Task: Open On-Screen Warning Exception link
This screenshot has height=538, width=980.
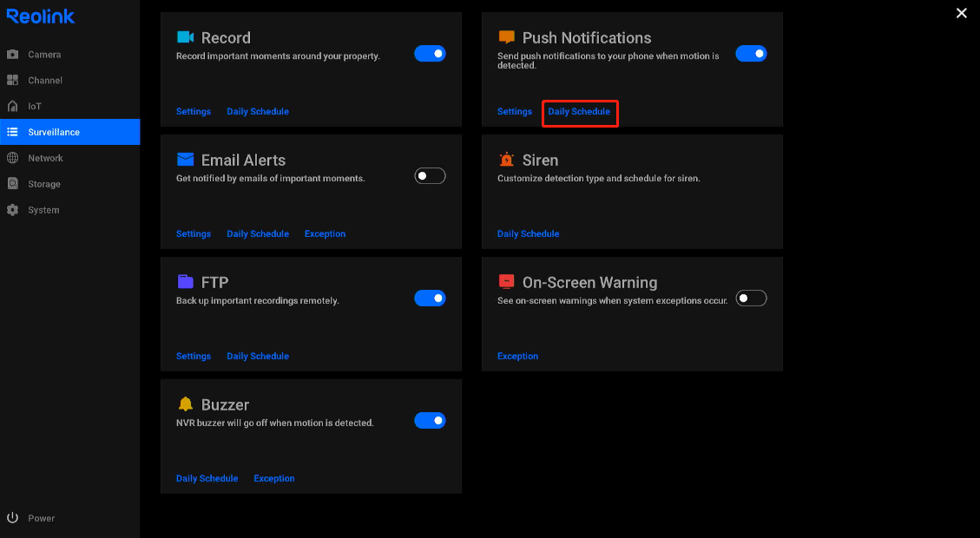Action: 517,356
